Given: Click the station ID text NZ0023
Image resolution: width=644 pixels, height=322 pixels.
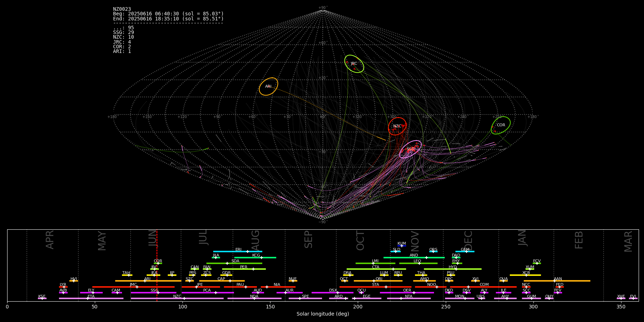Looking at the screenshot, I should point(122,9).
